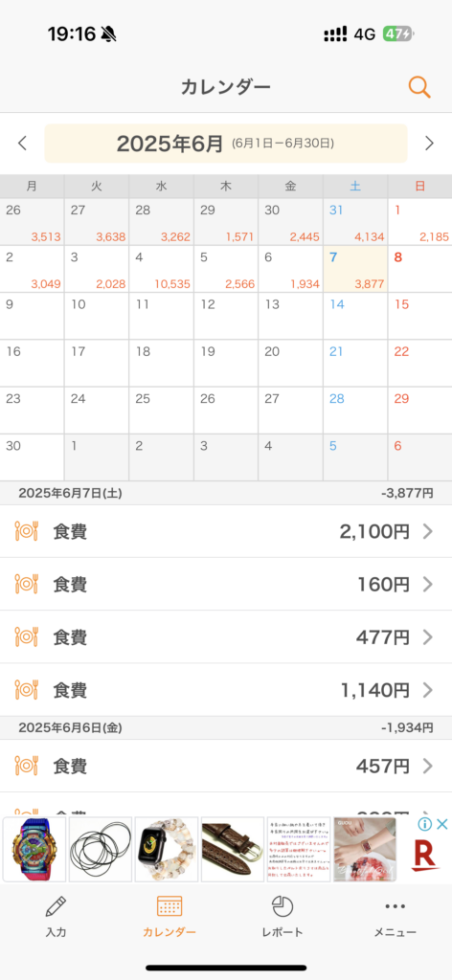Advance to next month with right arrow
Image resolution: width=452 pixels, height=980 pixels.
[x=429, y=144]
